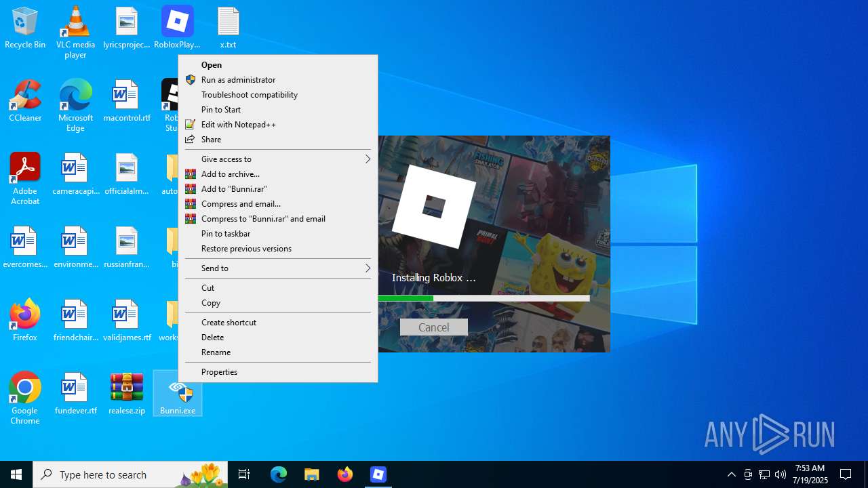Choose Pin to taskbar

[278, 234]
